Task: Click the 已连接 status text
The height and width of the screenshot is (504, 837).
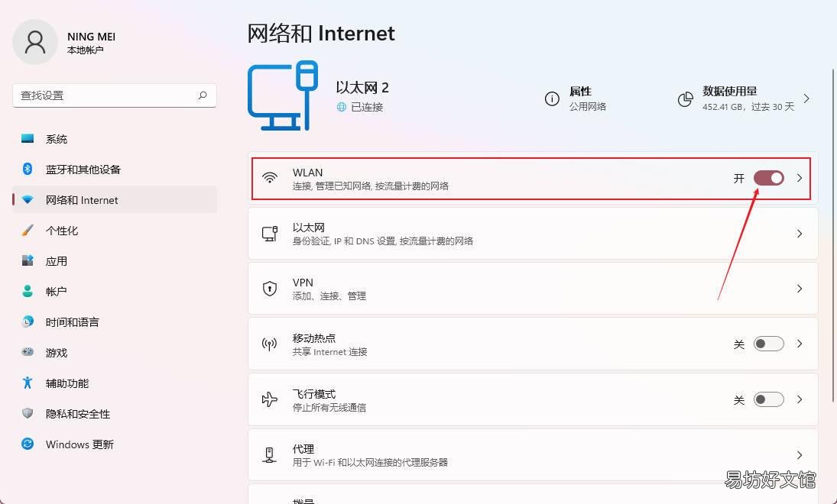Action: tap(367, 107)
